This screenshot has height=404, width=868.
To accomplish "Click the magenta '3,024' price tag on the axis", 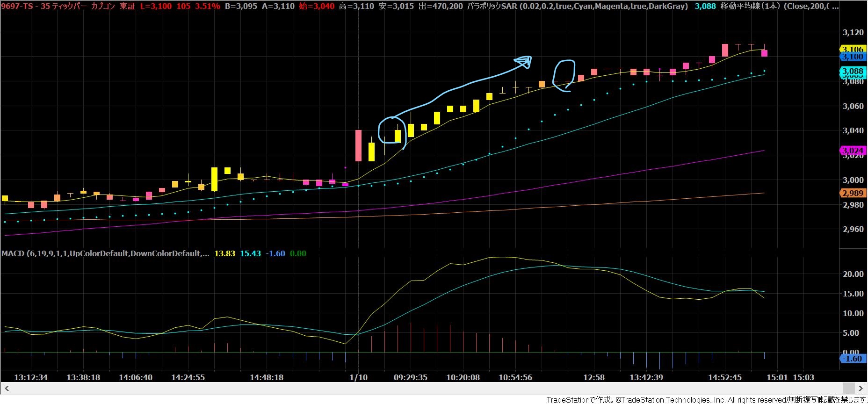I will (852, 151).
